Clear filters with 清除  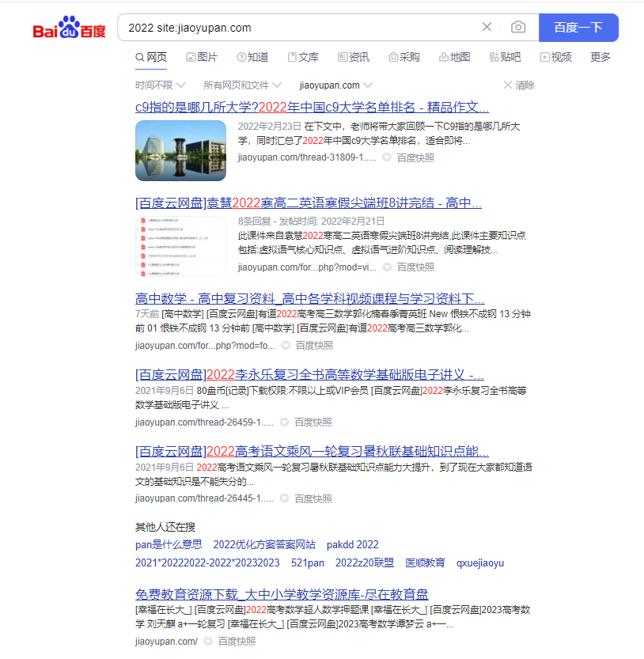(519, 85)
